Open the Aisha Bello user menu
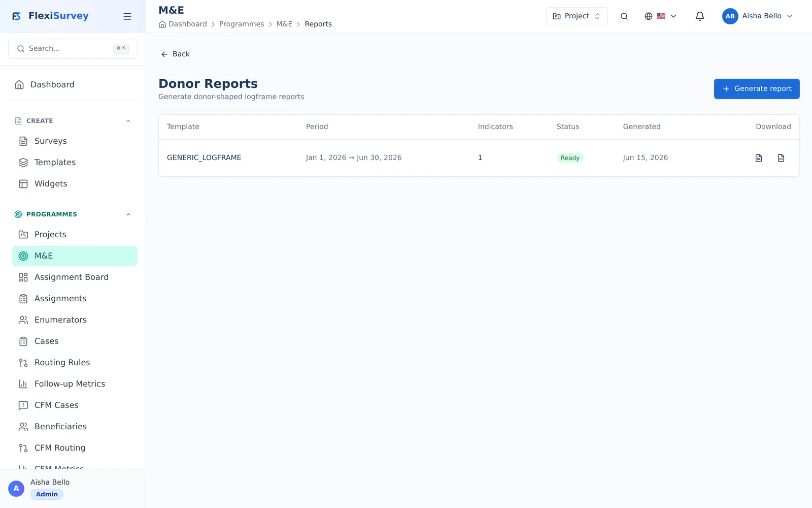Screen dimensions: 812x508 point(758,16)
